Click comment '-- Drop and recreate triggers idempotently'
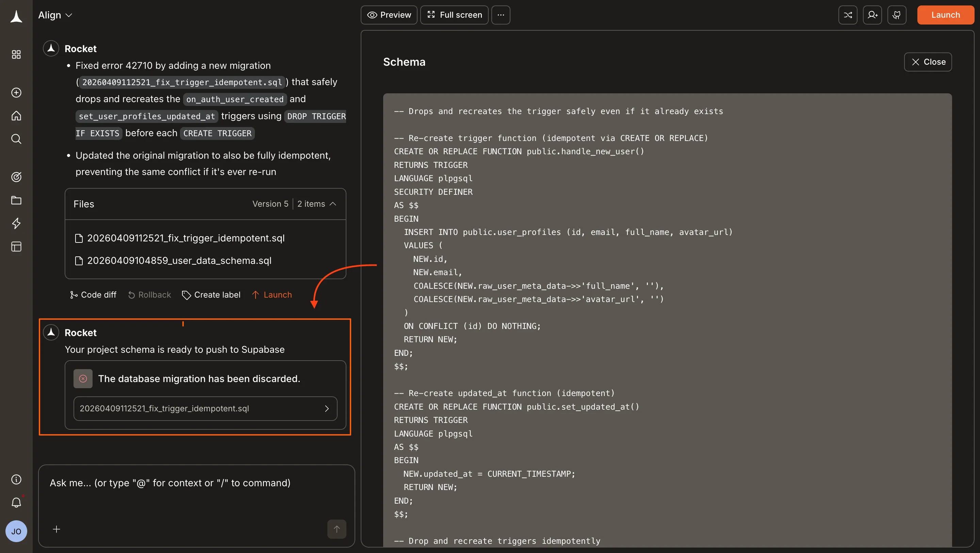Screen dimensions: 980x553 [x=497, y=540]
